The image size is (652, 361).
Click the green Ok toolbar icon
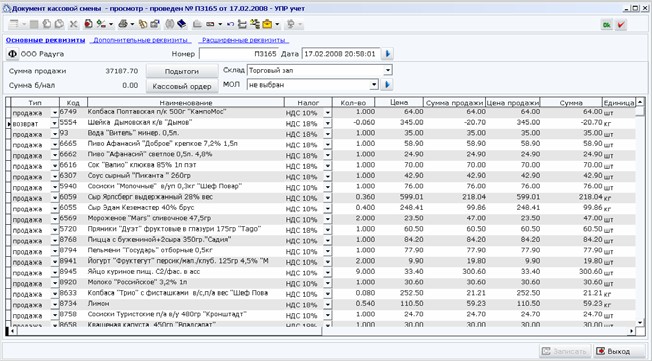pos(607,25)
